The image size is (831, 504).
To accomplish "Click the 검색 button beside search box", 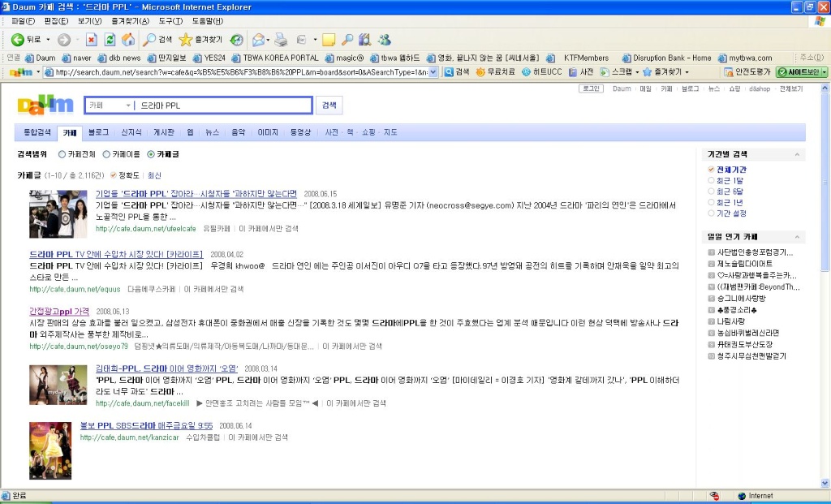I will (x=329, y=105).
